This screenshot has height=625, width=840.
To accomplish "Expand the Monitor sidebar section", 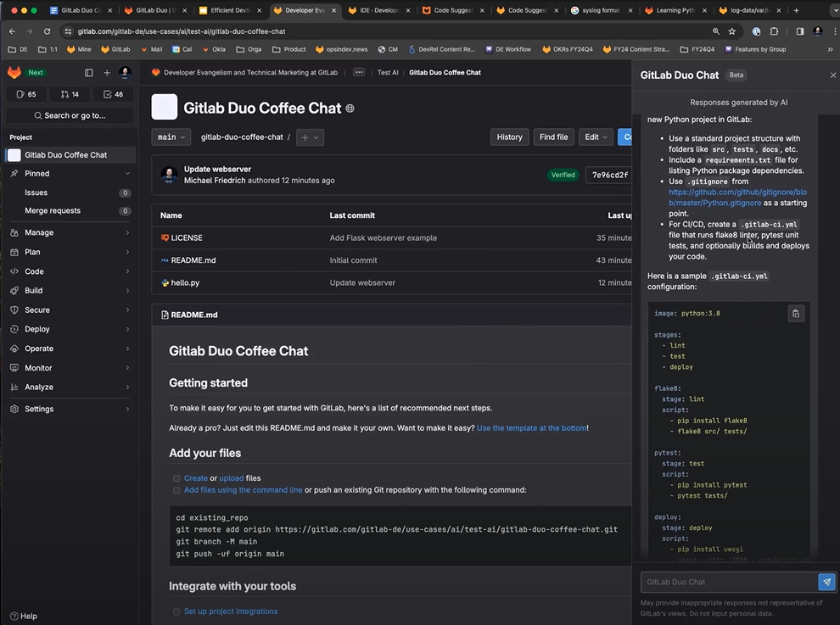I will point(70,368).
